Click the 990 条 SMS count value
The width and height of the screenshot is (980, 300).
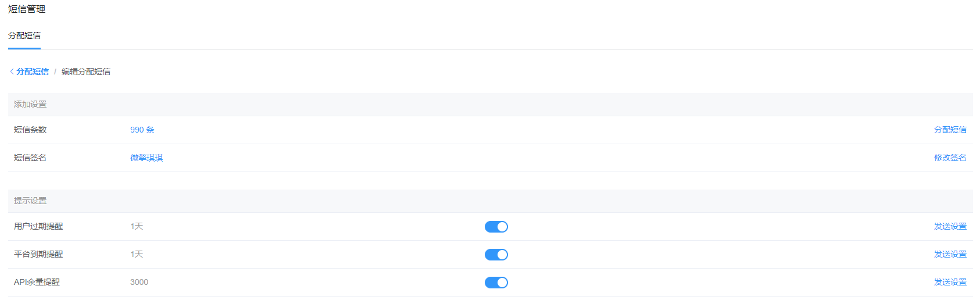142,130
